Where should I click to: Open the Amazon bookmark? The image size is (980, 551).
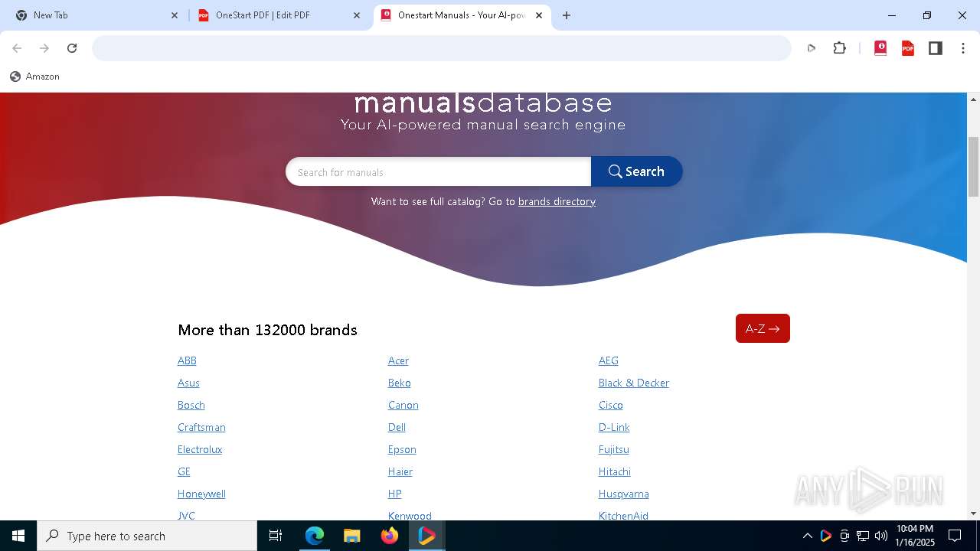click(x=34, y=77)
